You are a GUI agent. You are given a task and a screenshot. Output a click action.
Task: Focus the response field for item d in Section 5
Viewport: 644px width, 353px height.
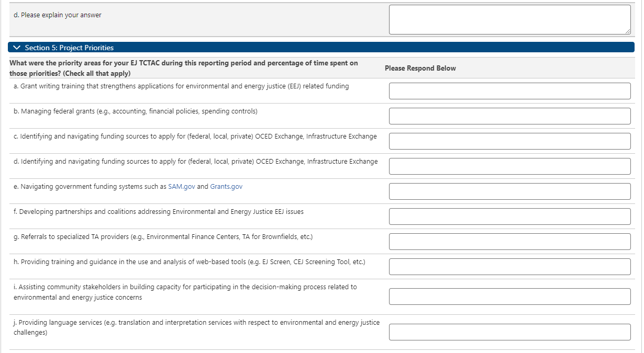(509, 166)
